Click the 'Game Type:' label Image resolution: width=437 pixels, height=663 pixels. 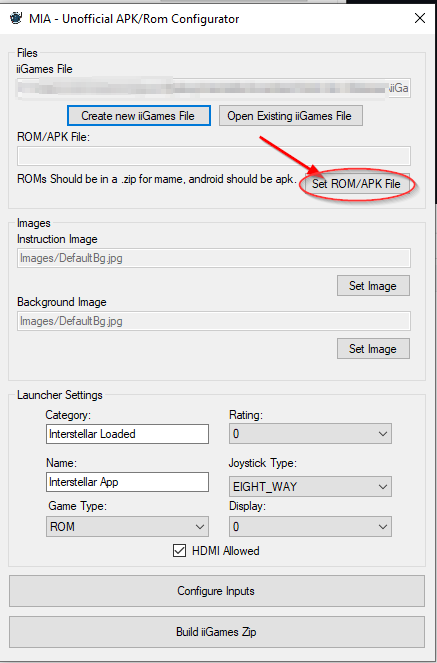[77, 506]
